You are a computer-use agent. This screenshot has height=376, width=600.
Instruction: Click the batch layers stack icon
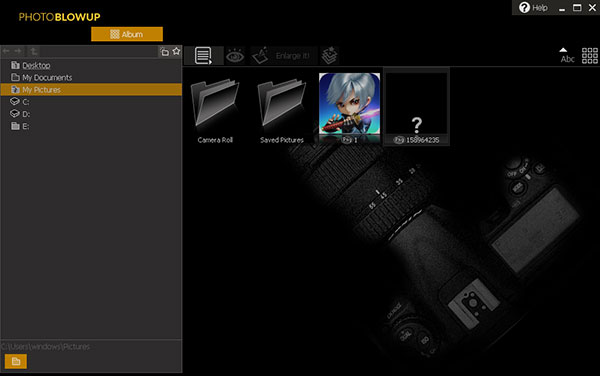[x=329, y=56]
